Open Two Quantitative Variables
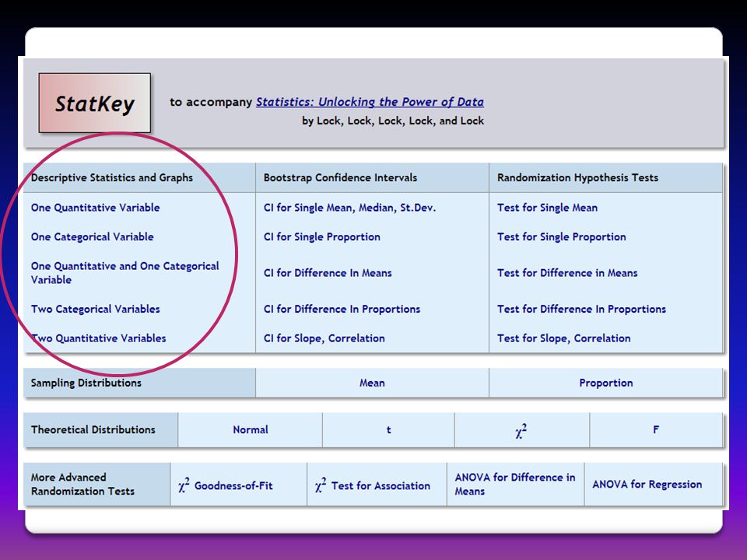This screenshot has height=560, width=747. pyautogui.click(x=99, y=338)
